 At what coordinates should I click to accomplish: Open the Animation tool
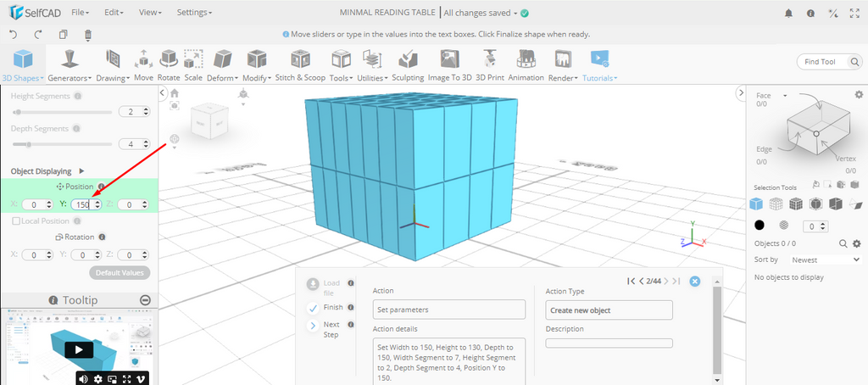coord(526,64)
